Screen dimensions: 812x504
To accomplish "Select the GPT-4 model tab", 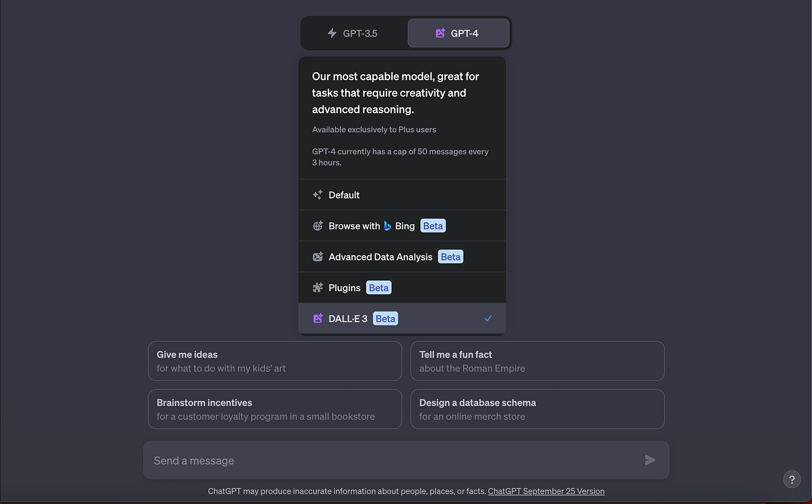I will (x=458, y=33).
